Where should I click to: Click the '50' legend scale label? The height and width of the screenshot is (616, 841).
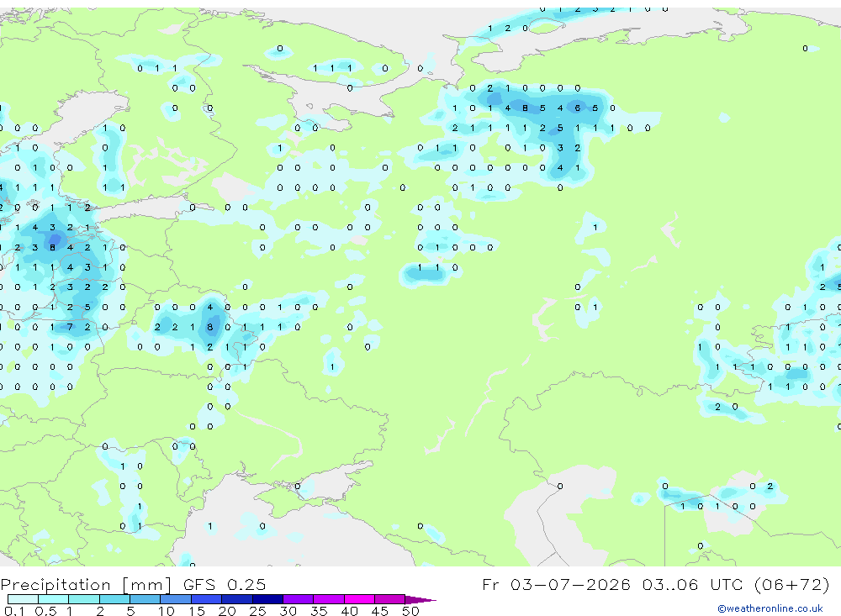coord(410,611)
